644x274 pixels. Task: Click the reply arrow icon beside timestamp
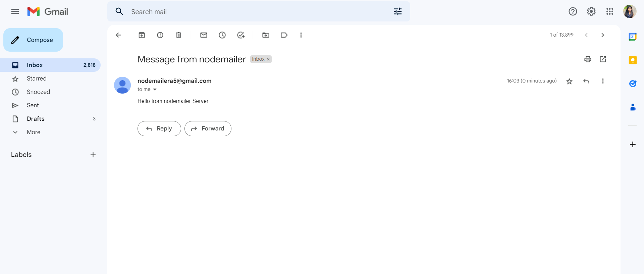click(586, 81)
